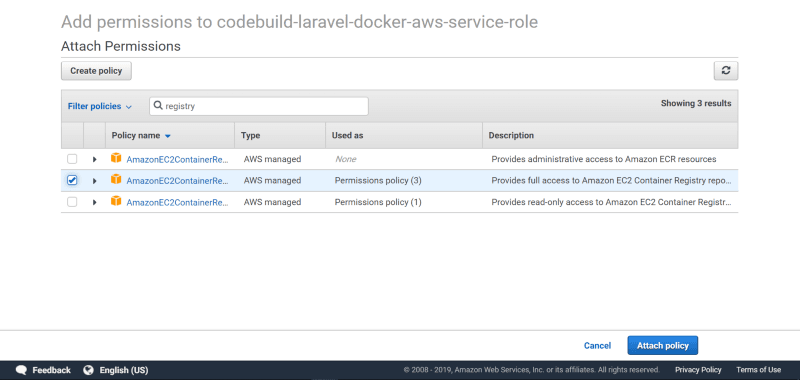The height and width of the screenshot is (380, 800).
Task: Expand the full access policy row
Action: click(x=94, y=181)
